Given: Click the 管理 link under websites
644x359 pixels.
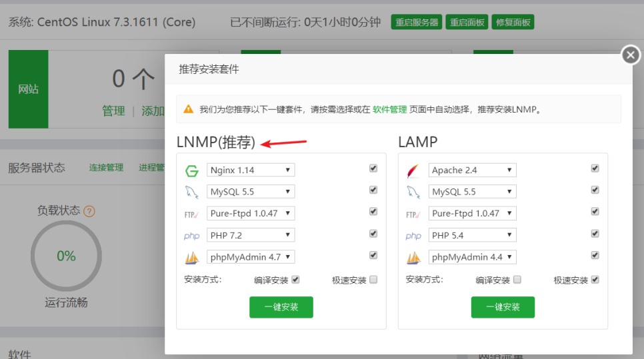Looking at the screenshot, I should point(113,111).
